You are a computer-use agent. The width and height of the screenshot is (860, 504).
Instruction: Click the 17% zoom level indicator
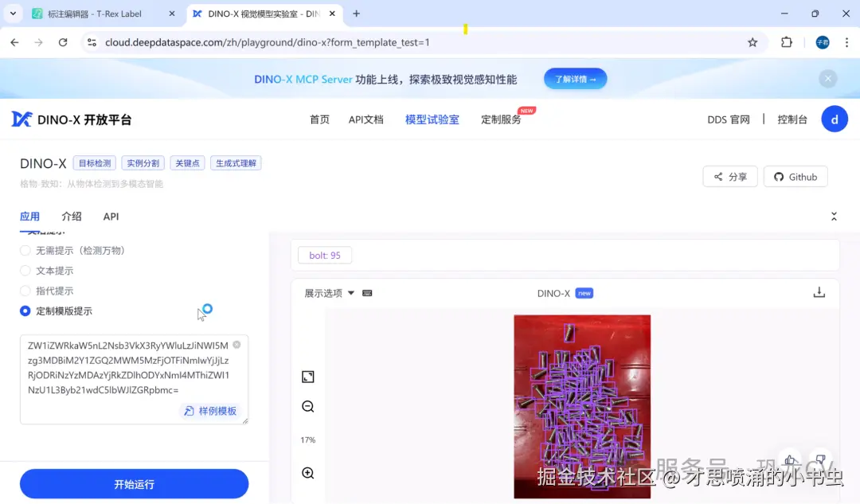coord(307,440)
